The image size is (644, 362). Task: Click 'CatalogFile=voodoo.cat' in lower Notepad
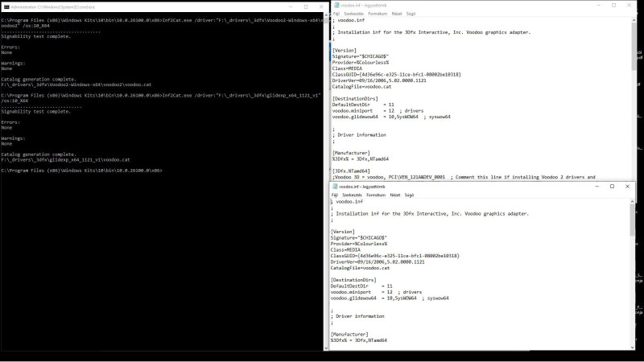click(360, 268)
